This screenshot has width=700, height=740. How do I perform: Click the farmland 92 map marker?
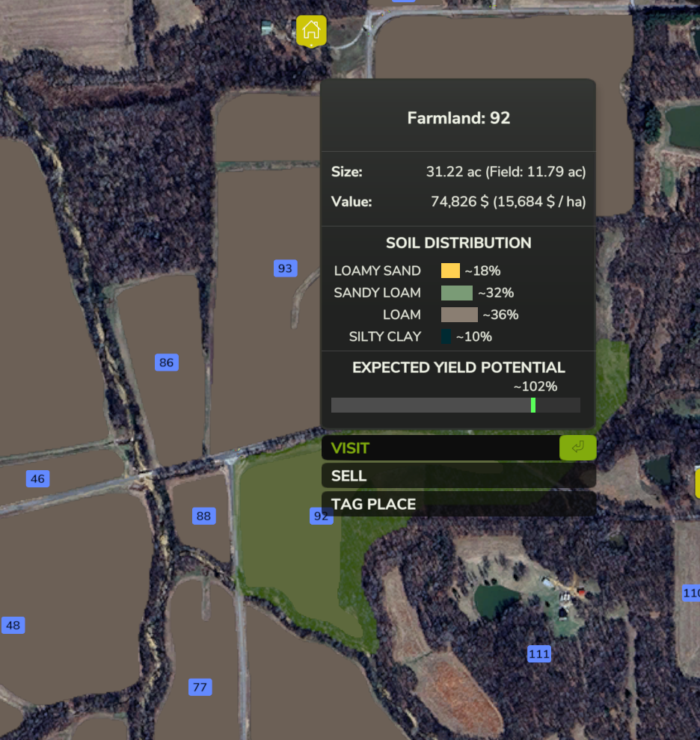321,516
